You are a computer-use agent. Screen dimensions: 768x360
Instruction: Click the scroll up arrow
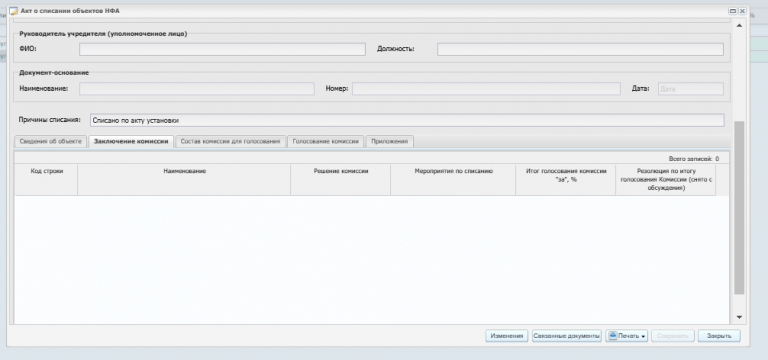[739, 25]
